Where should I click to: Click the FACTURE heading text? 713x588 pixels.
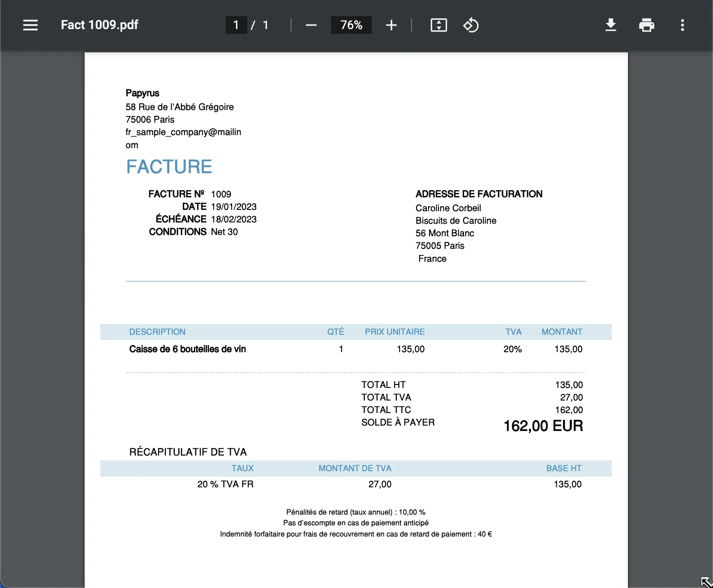click(x=169, y=167)
